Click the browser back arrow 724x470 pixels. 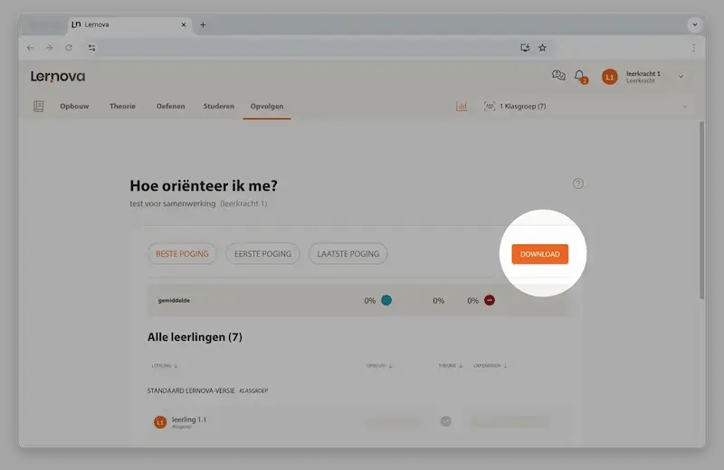click(x=30, y=48)
